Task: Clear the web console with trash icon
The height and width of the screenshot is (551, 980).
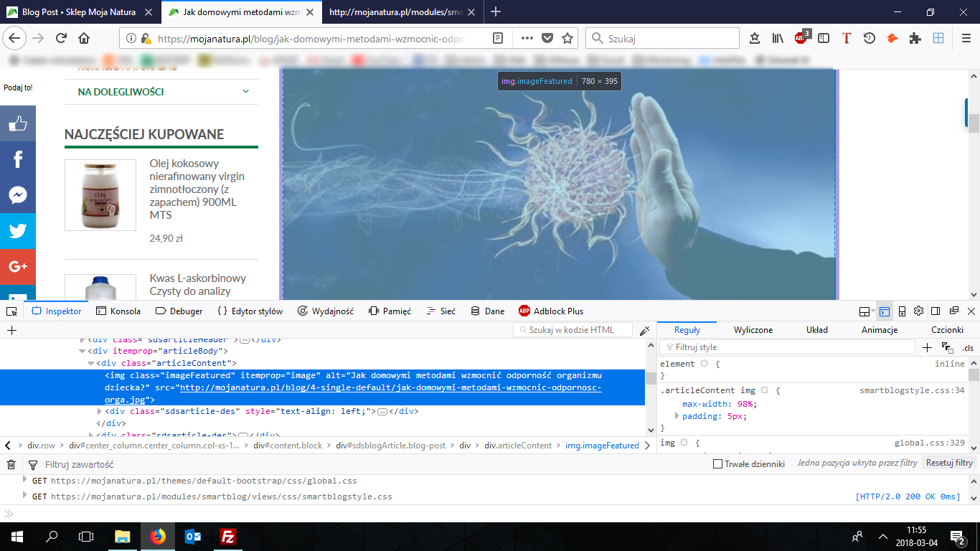Action: tap(11, 464)
